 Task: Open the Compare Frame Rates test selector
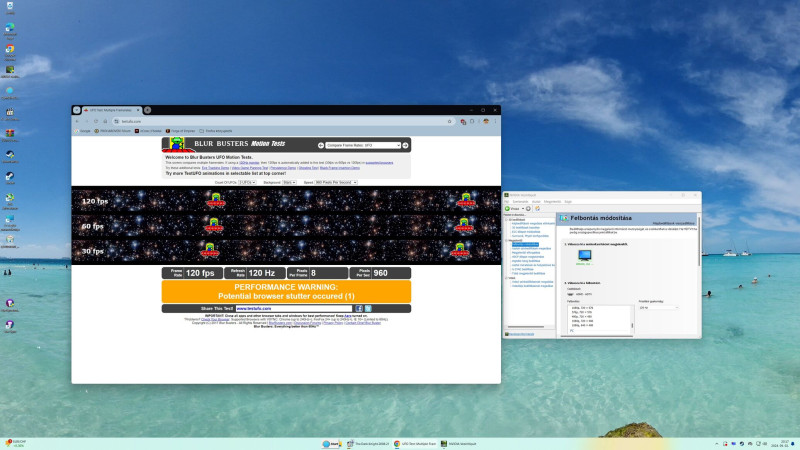pyautogui.click(x=363, y=145)
